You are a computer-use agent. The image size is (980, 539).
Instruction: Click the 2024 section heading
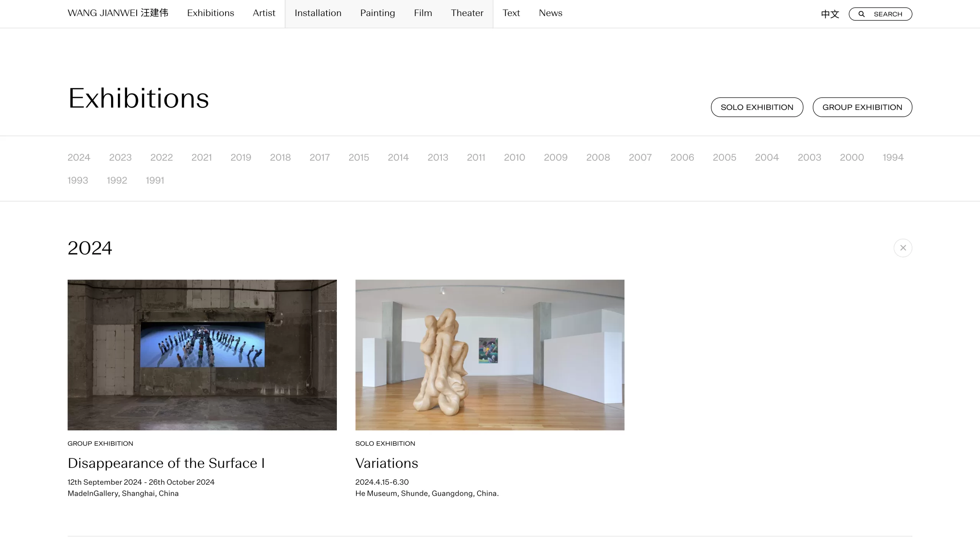pos(90,248)
